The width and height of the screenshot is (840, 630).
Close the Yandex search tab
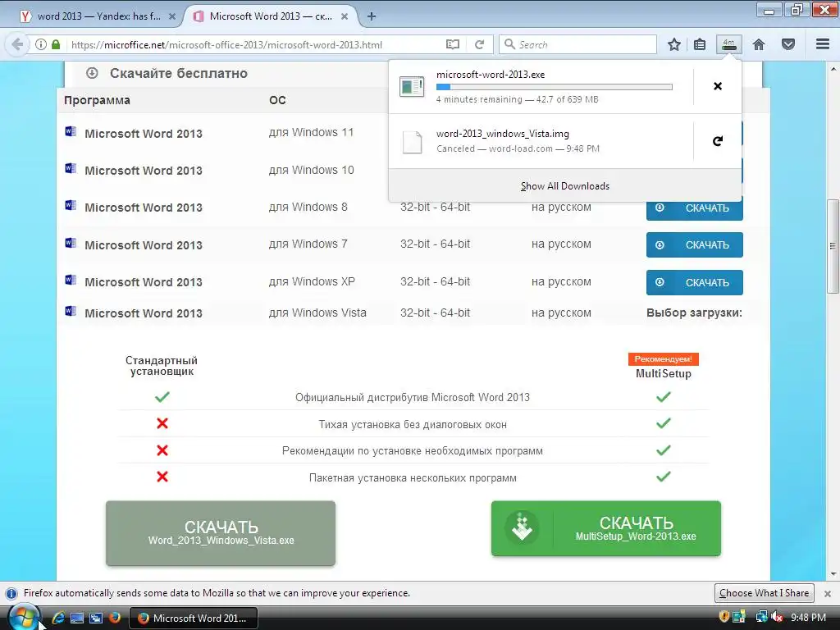click(x=172, y=16)
